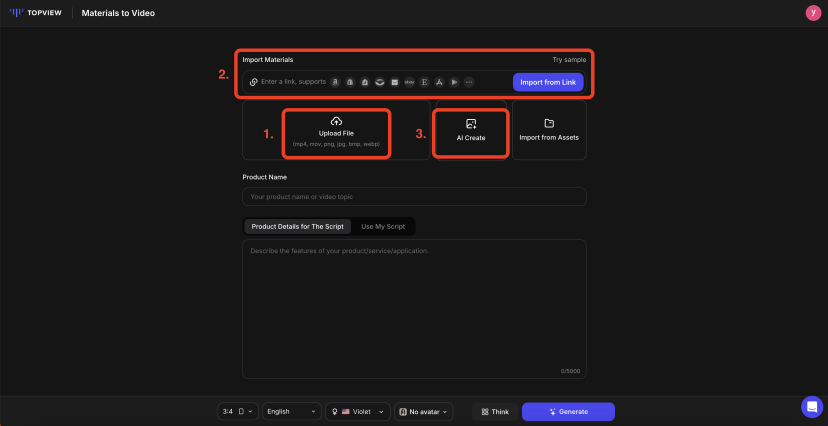Click the Etsy logo in link bar
Viewport: 828px width, 426px height.
click(x=424, y=82)
